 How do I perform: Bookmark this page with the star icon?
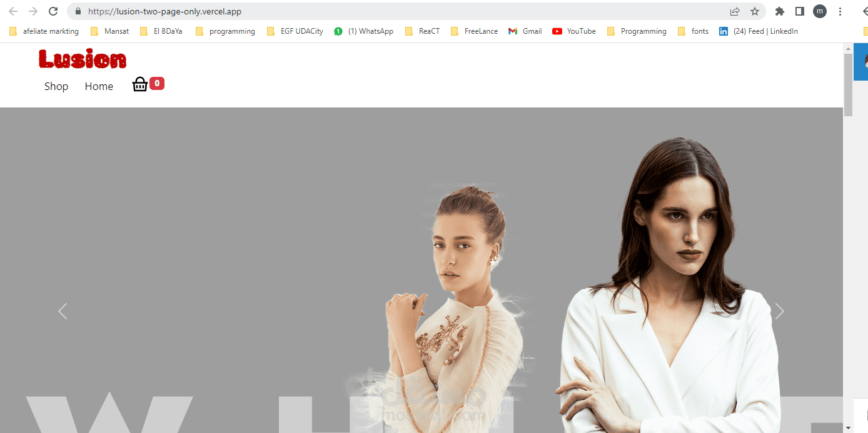pyautogui.click(x=755, y=11)
